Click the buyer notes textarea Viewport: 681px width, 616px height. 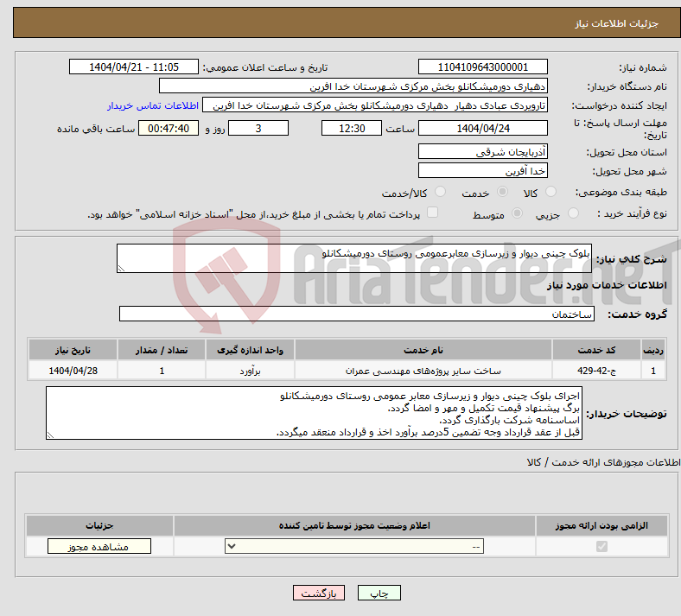314,413
